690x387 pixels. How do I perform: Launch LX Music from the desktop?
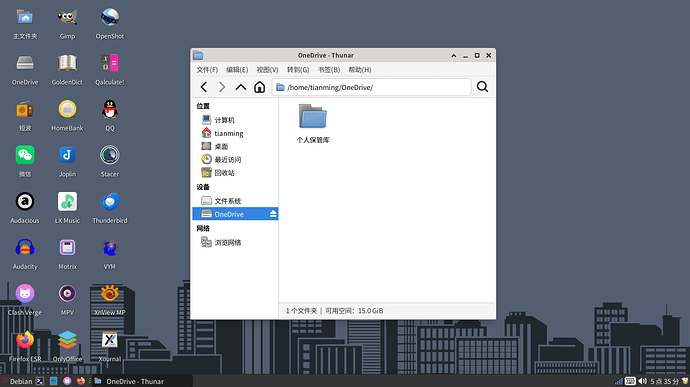(67, 208)
